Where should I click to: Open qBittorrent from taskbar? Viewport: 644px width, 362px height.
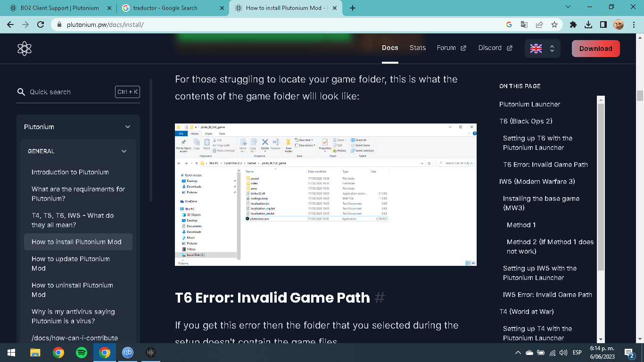(x=127, y=352)
